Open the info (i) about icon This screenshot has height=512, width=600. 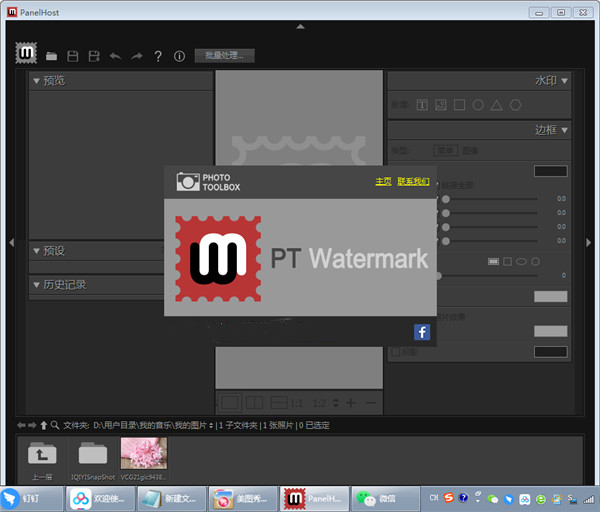179,56
